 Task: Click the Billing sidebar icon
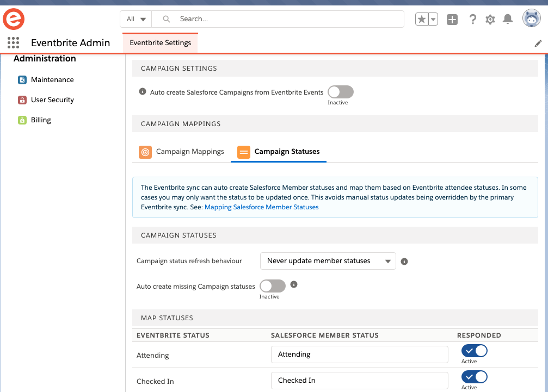pos(22,120)
